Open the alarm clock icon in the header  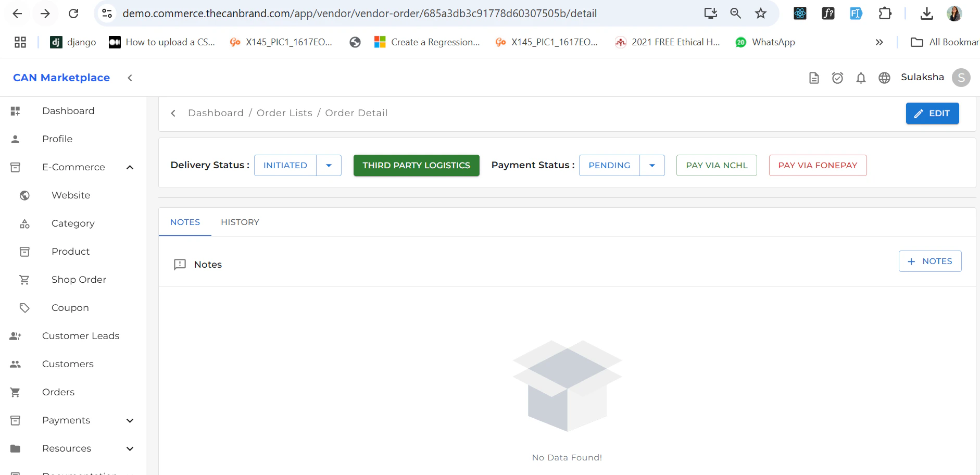pos(837,78)
